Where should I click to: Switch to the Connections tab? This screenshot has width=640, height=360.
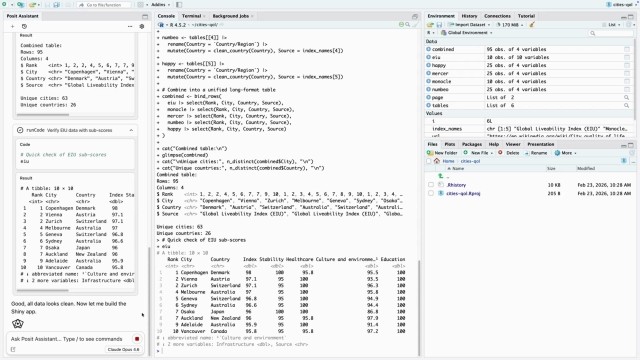(497, 16)
